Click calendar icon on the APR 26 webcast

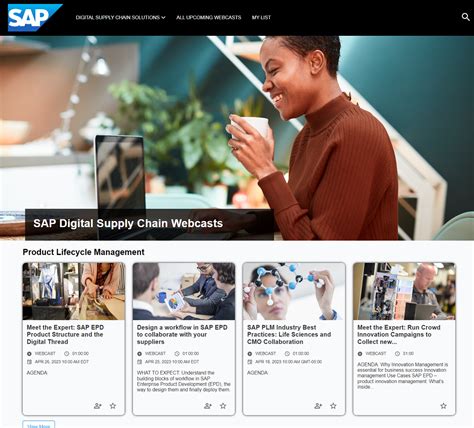[x=29, y=362]
